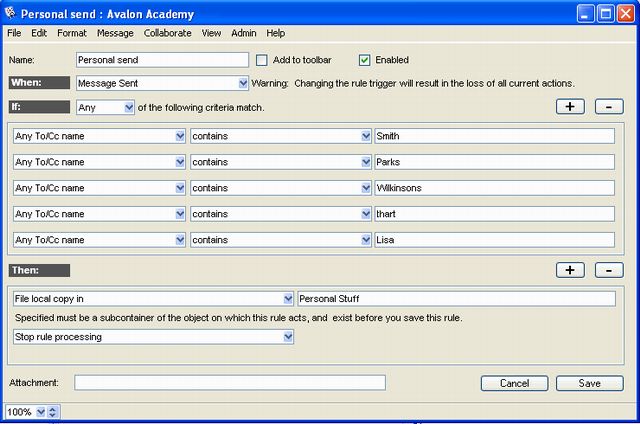Open the Format menu

(x=72, y=33)
